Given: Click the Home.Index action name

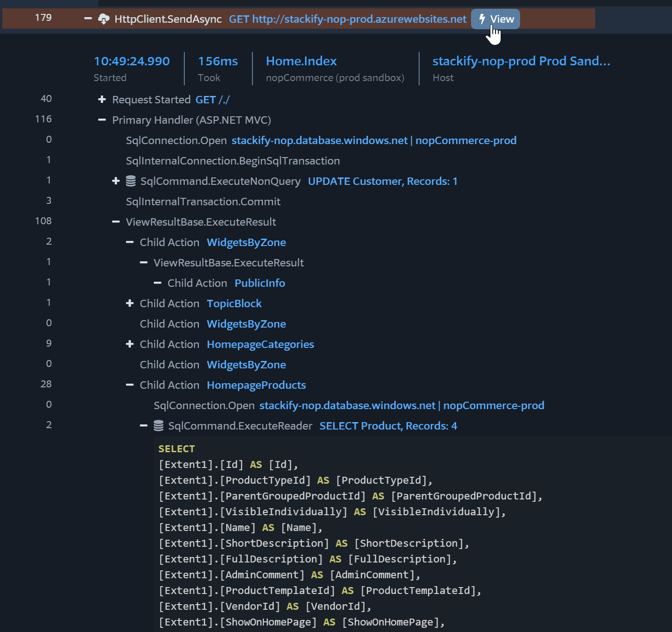Looking at the screenshot, I should coord(301,61).
